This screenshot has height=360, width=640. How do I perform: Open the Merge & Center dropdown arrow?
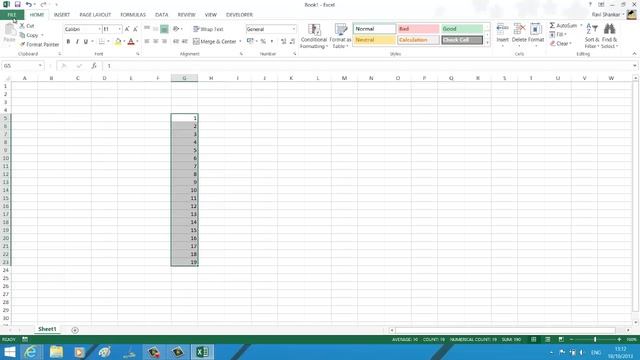(x=240, y=41)
